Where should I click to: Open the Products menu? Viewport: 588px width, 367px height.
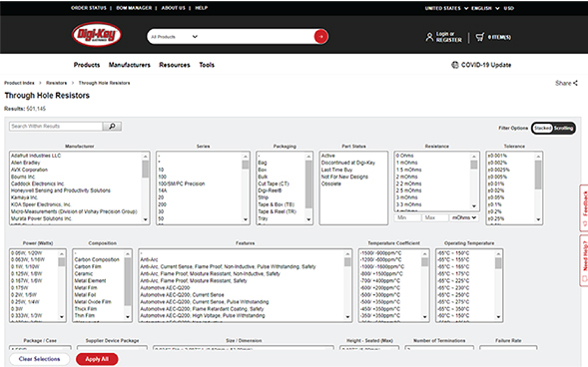point(87,65)
